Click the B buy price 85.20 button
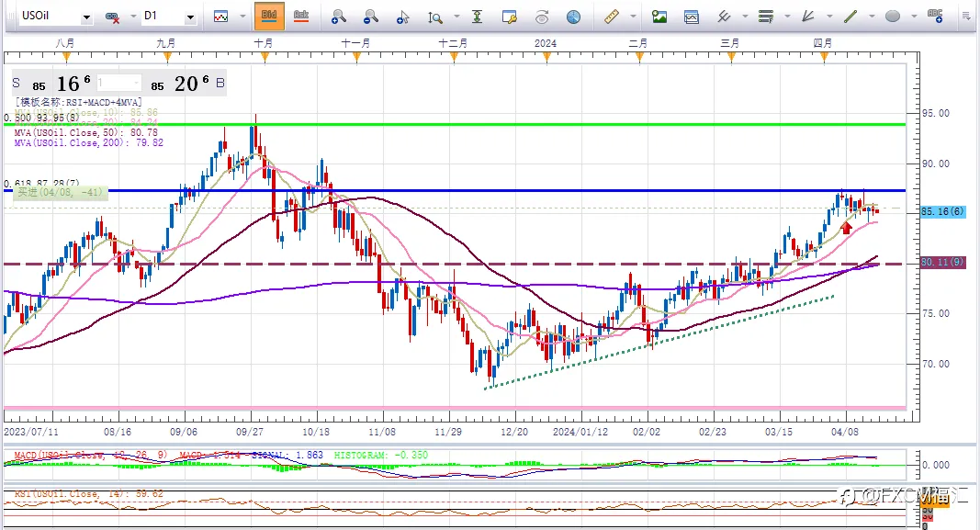Viewport: 980px width, 530px height. 186,83
